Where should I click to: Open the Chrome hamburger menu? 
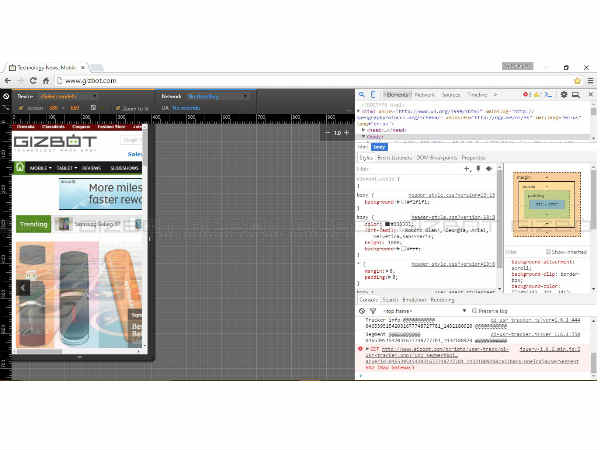coord(591,81)
